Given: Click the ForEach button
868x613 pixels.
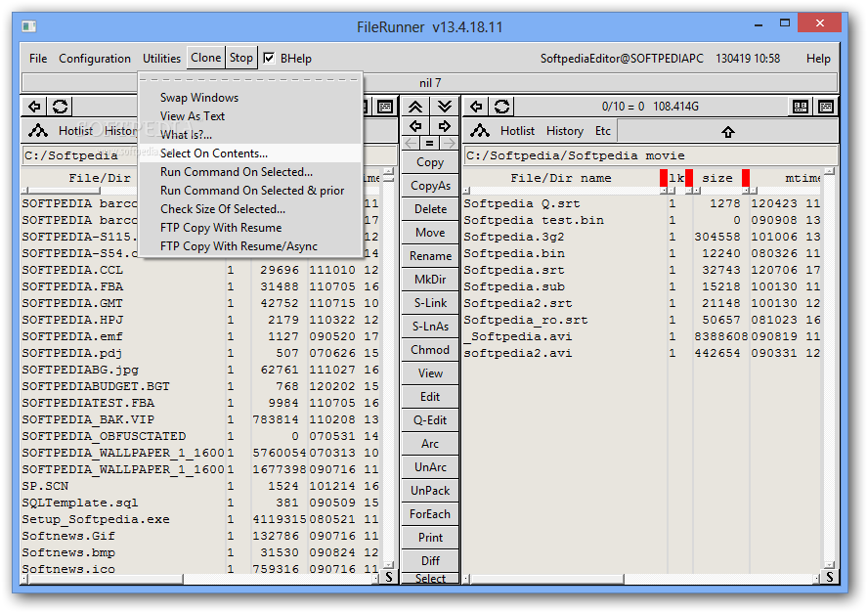Looking at the screenshot, I should pos(430,514).
